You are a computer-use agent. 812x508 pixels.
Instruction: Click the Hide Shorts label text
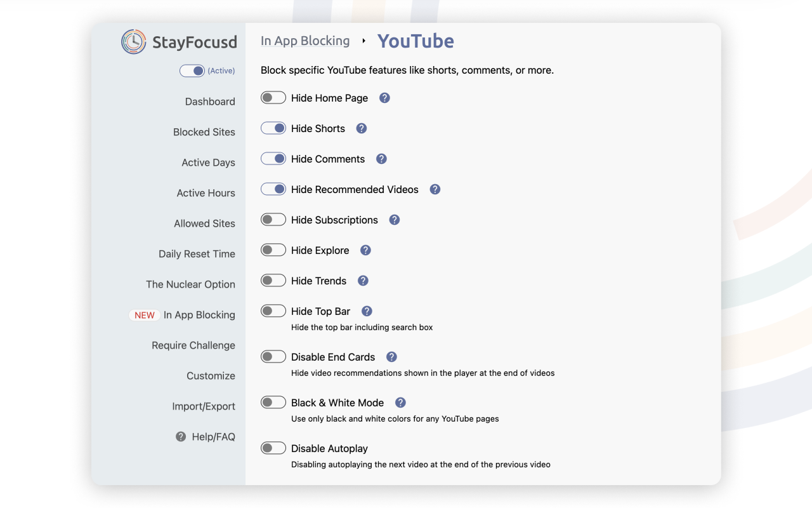click(318, 128)
